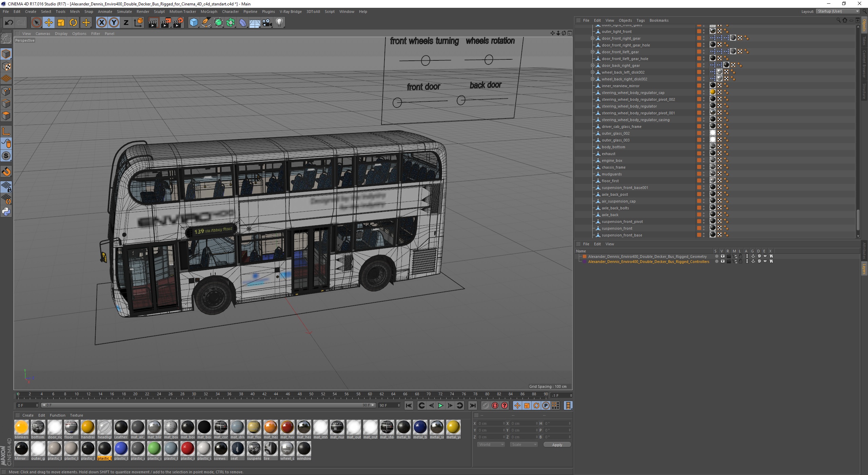
Task: Open the Layout Startup (User) dropdown
Action: (838, 11)
